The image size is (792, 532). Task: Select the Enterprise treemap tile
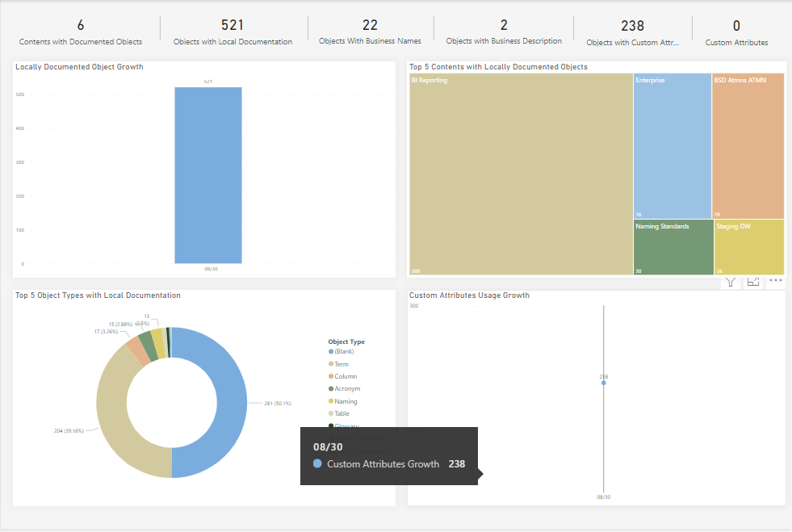(672, 145)
